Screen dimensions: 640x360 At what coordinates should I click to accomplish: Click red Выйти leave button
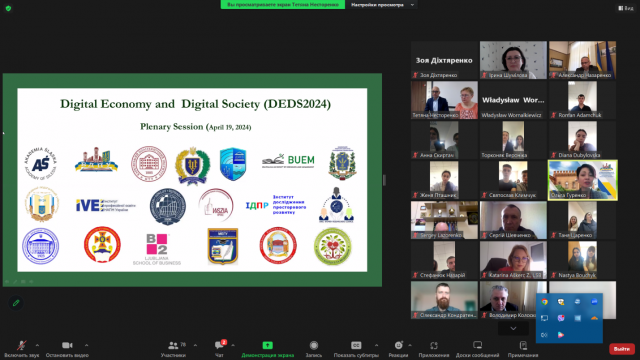coord(622,349)
